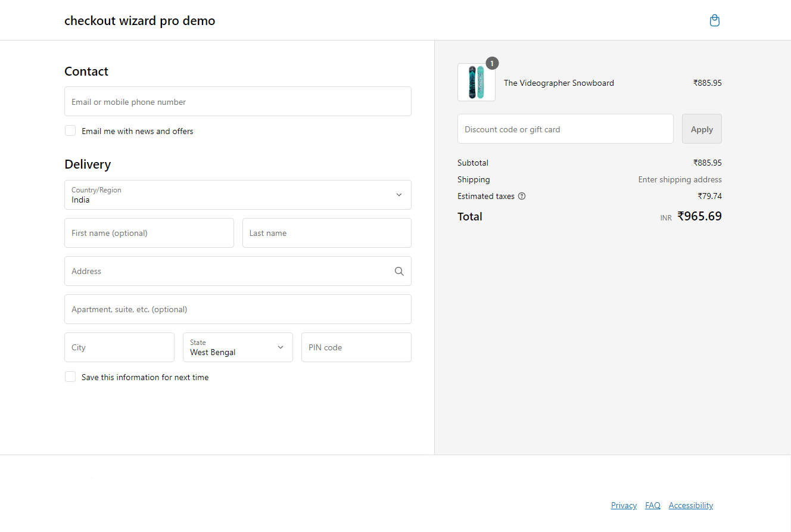791x532 pixels.
Task: Click The Videographer Snowboard product name
Action: click(559, 83)
